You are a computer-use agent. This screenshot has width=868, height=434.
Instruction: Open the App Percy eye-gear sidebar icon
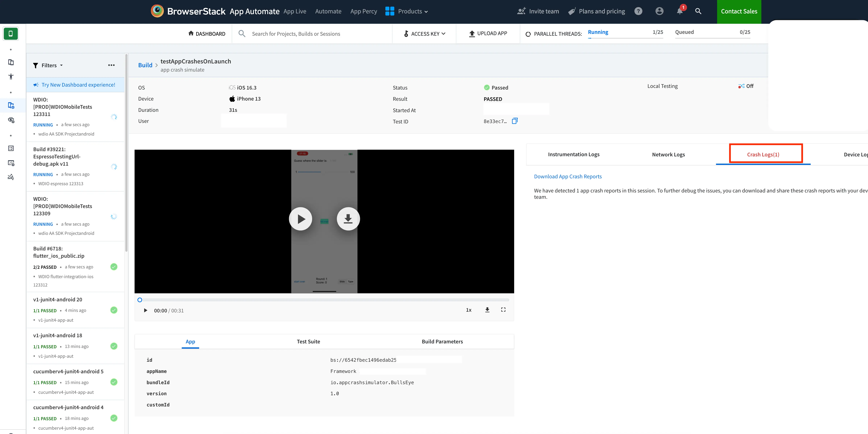click(11, 120)
